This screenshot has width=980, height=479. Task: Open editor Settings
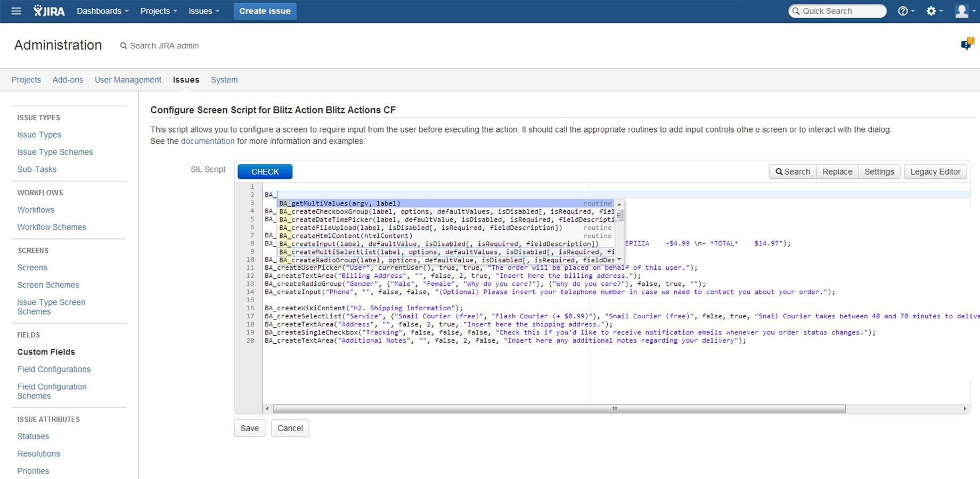(879, 172)
